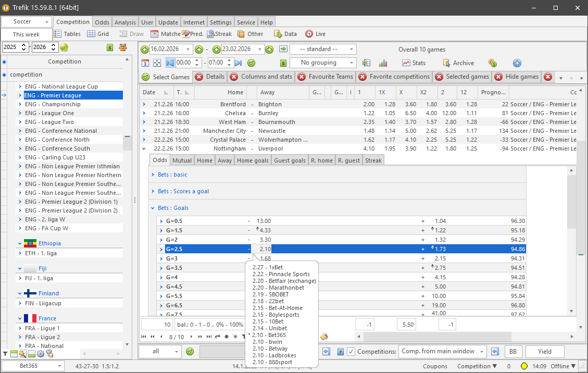Open the Streak tool

[219, 34]
